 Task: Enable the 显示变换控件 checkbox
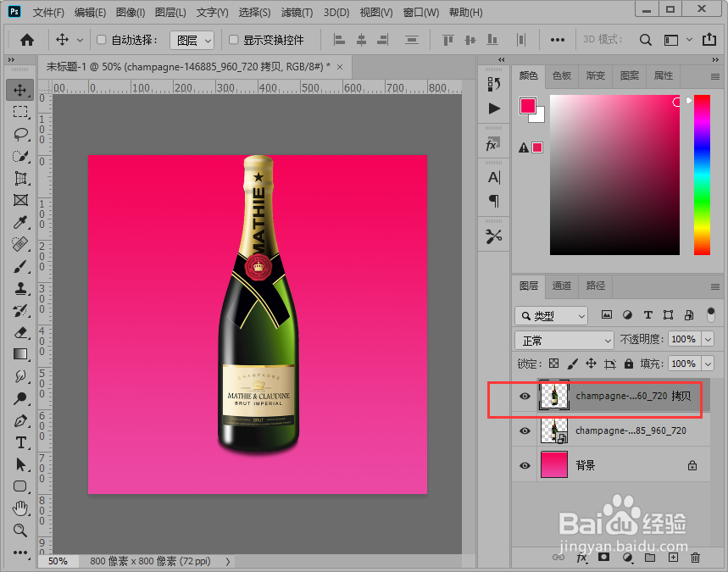pos(234,40)
